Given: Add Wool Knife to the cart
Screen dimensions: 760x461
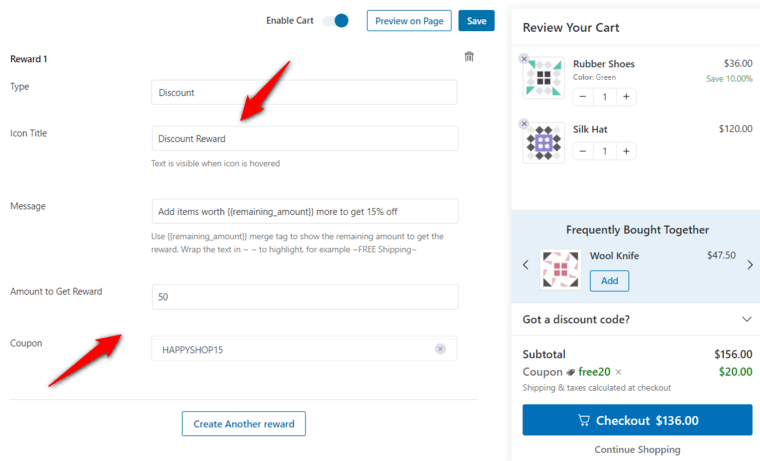Looking at the screenshot, I should [x=609, y=281].
